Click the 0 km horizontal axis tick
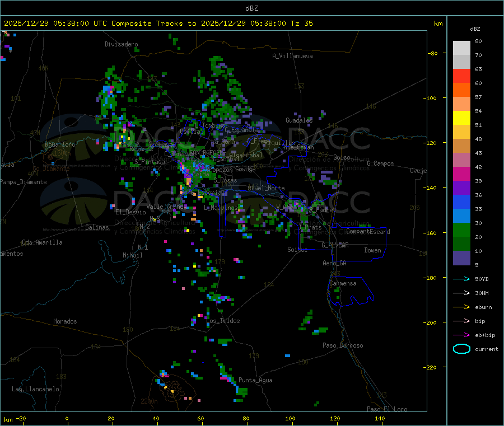Image resolution: width=504 pixels, height=426 pixels. tap(67, 418)
